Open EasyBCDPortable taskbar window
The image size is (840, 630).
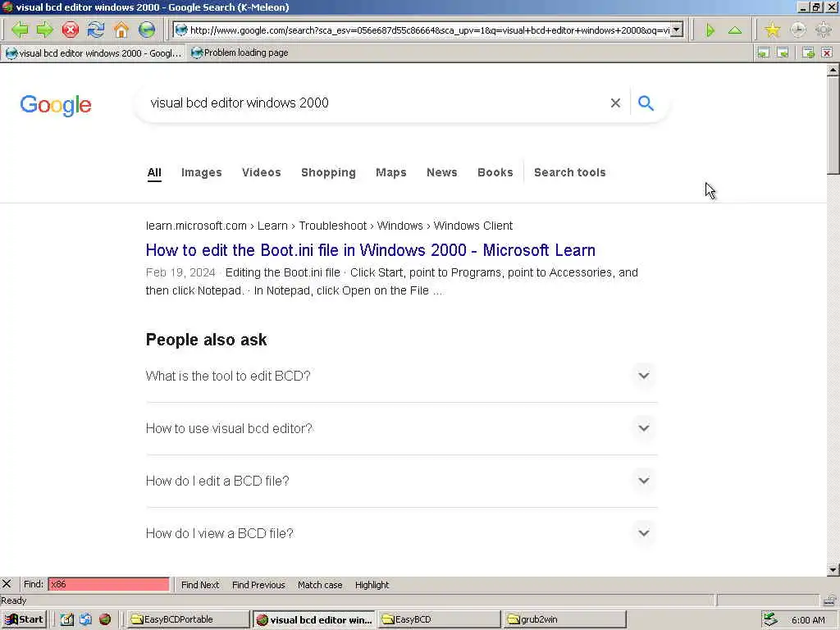(188, 620)
